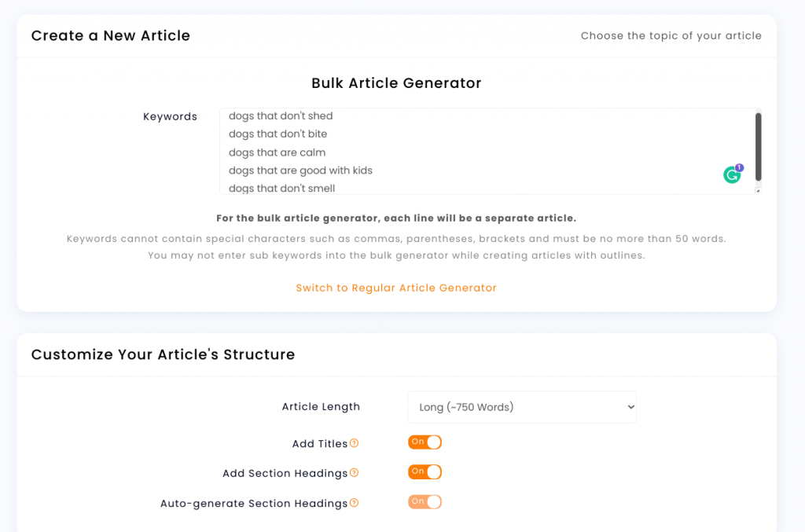The image size is (805, 532).
Task: Open the Article Length dropdown
Action: pos(522,407)
